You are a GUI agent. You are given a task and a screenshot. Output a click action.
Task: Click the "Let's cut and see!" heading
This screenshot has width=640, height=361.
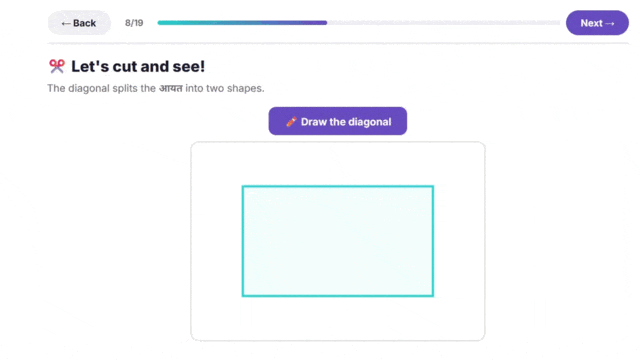click(138, 66)
